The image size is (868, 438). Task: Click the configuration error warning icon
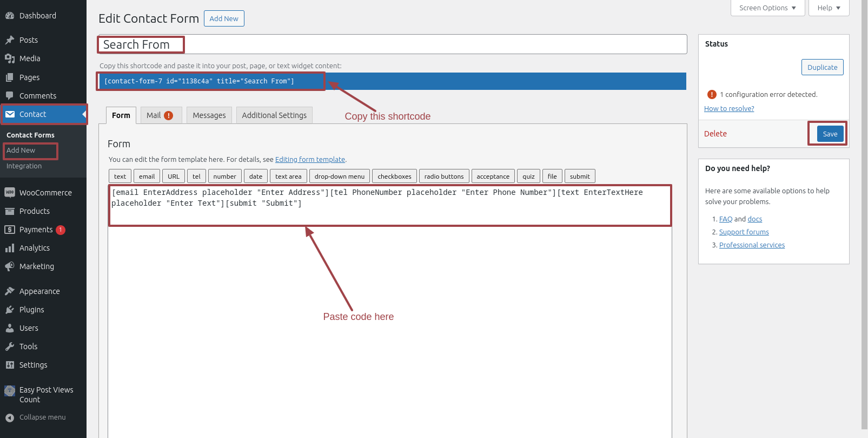(712, 95)
